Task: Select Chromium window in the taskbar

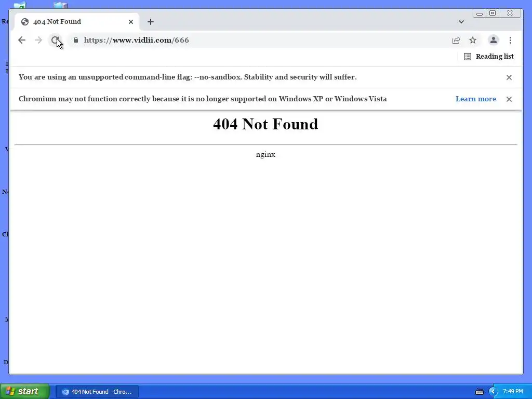Action: [x=97, y=392]
